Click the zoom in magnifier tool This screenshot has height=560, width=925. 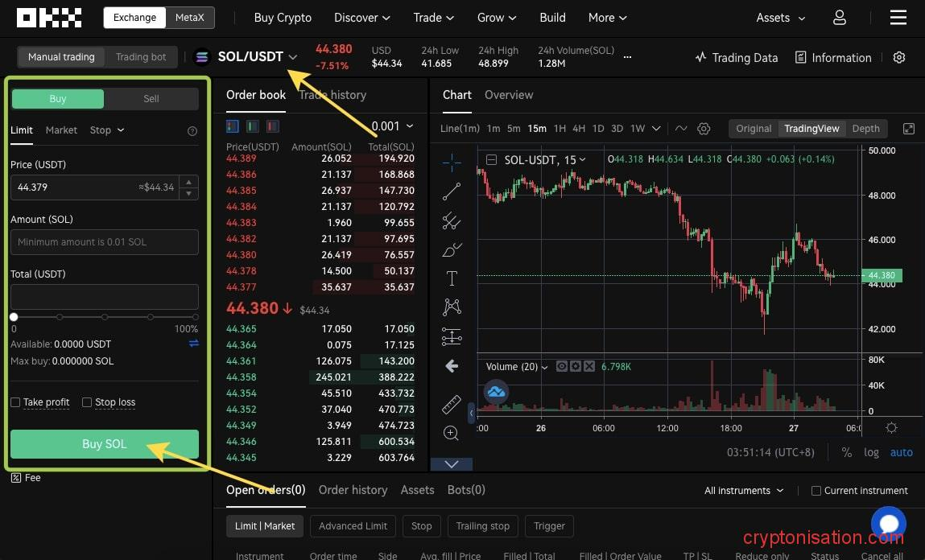point(452,434)
